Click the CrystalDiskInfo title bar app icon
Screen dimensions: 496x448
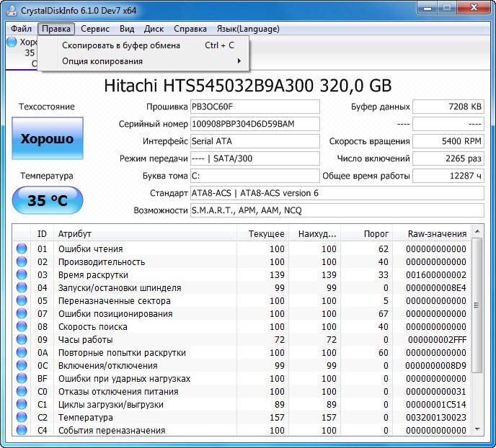click(12, 10)
